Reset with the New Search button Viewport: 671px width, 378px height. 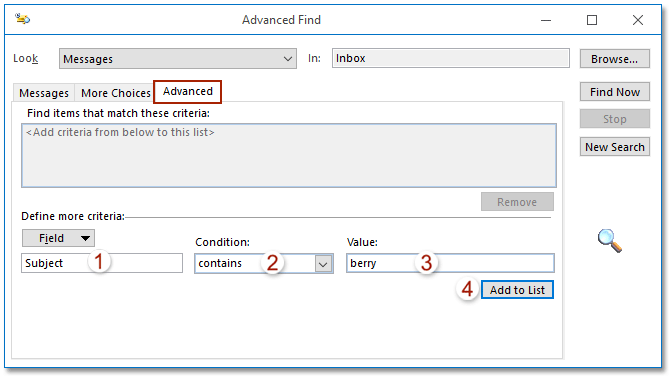click(615, 147)
